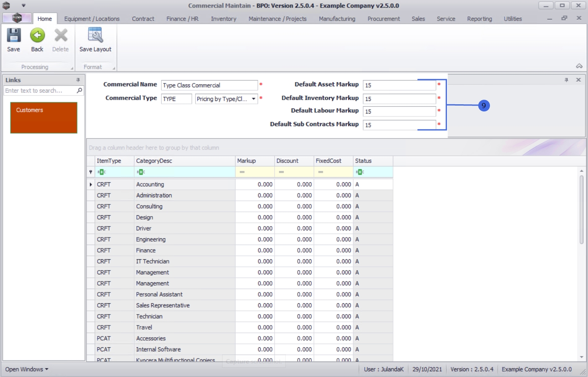This screenshot has width=588, height=377.
Task: Click the green Back arrow icon
Action: tap(37, 36)
